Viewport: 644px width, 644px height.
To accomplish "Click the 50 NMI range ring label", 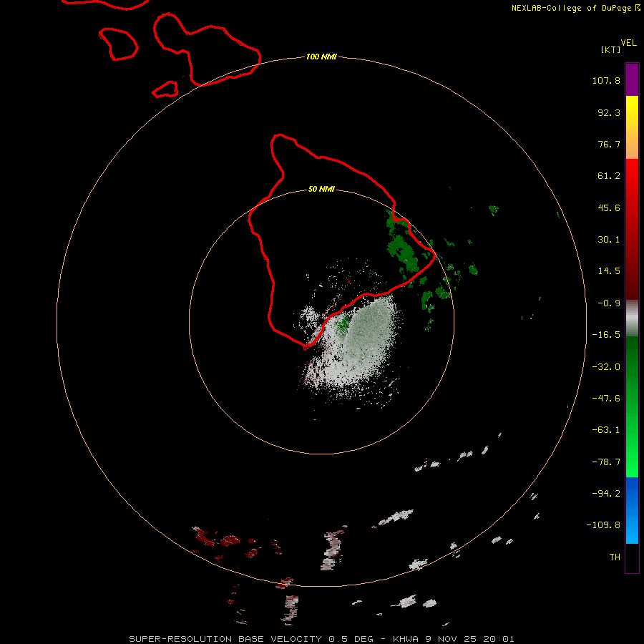I will tap(321, 189).
